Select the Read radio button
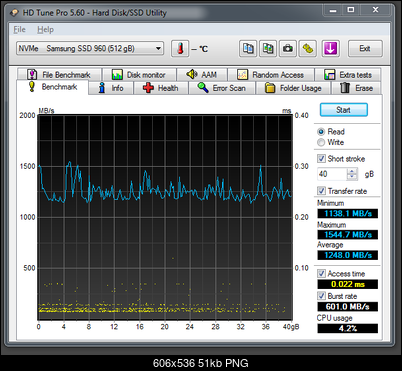Image resolution: width=402 pixels, height=371 pixels. coord(321,132)
